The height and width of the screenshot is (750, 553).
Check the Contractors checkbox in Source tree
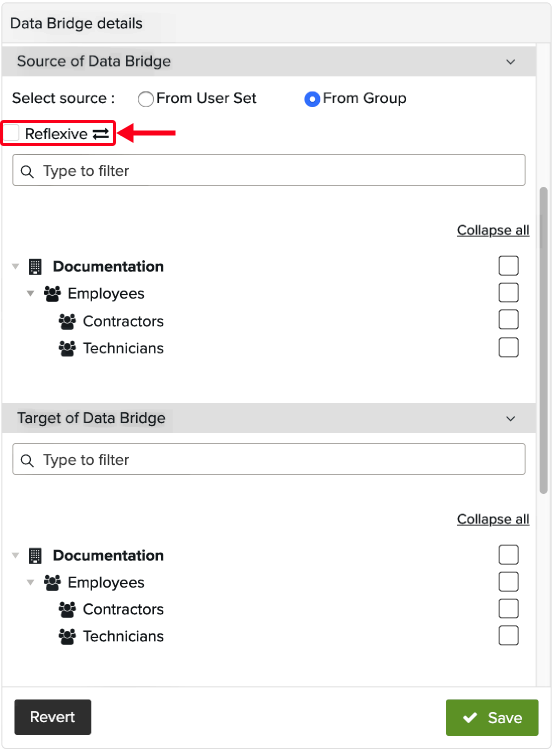point(509,320)
